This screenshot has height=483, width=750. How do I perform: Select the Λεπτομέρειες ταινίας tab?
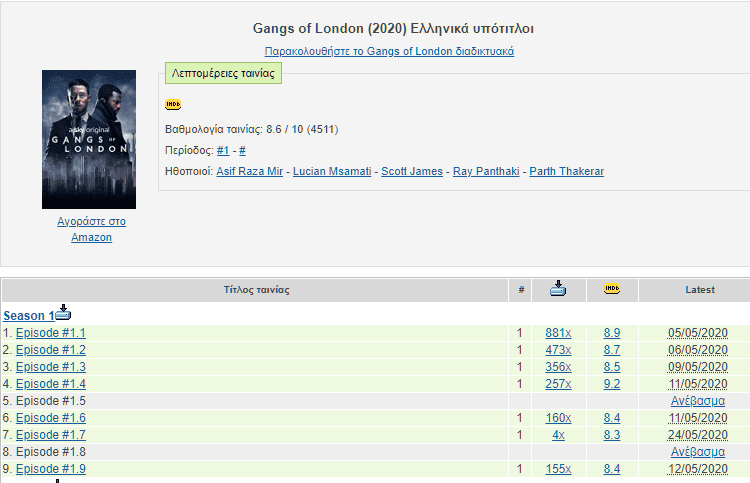(223, 73)
